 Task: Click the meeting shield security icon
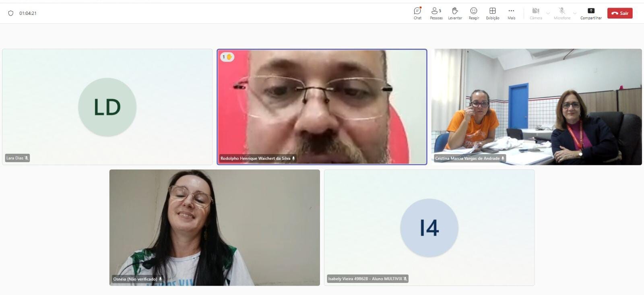(11, 13)
